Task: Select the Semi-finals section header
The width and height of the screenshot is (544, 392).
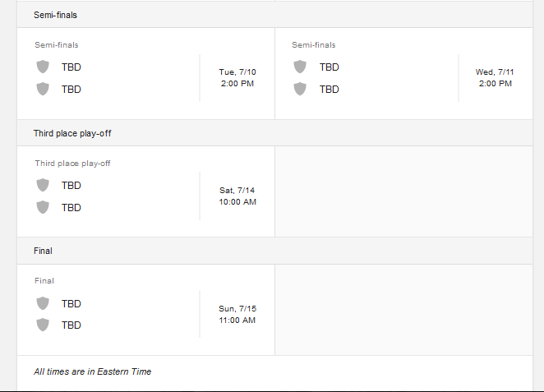Action: (x=56, y=15)
